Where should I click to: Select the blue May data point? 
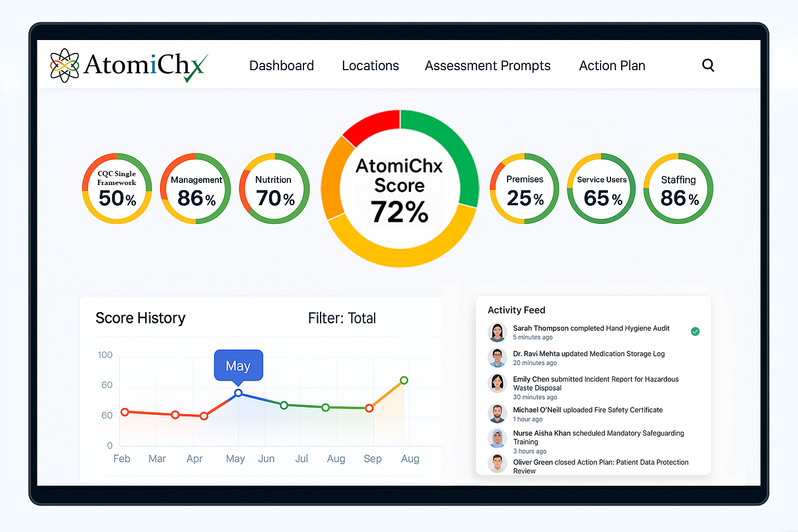pyautogui.click(x=238, y=393)
